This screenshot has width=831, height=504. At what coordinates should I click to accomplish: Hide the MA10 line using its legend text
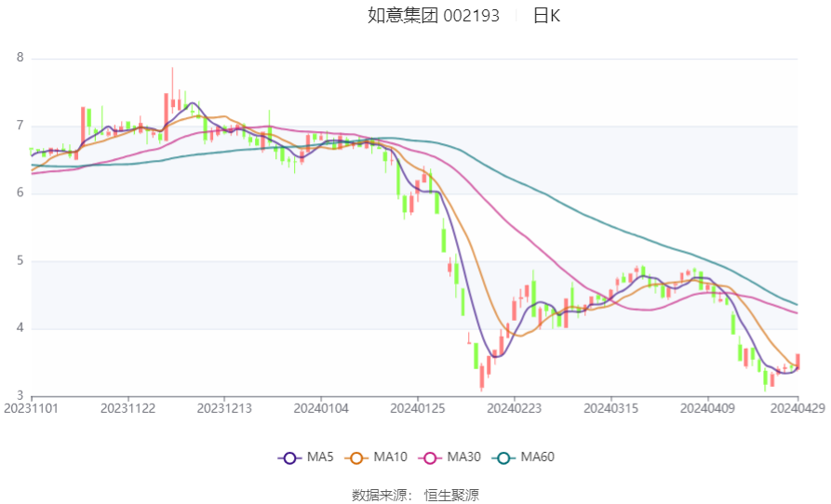click(390, 458)
